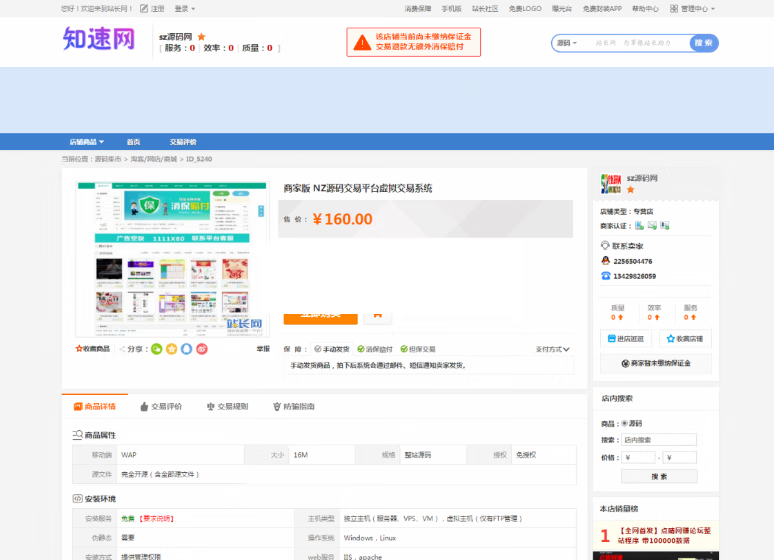The width and height of the screenshot is (774, 560).
Task: Click the blue QQ share icon
Action: click(186, 349)
